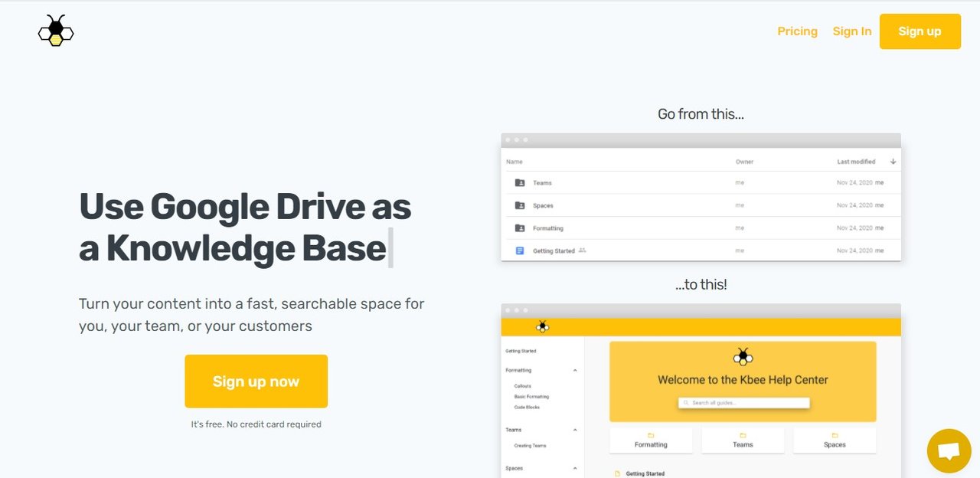The height and width of the screenshot is (478, 980).
Task: Click the Use Google Drive headline
Action: pyautogui.click(x=245, y=228)
